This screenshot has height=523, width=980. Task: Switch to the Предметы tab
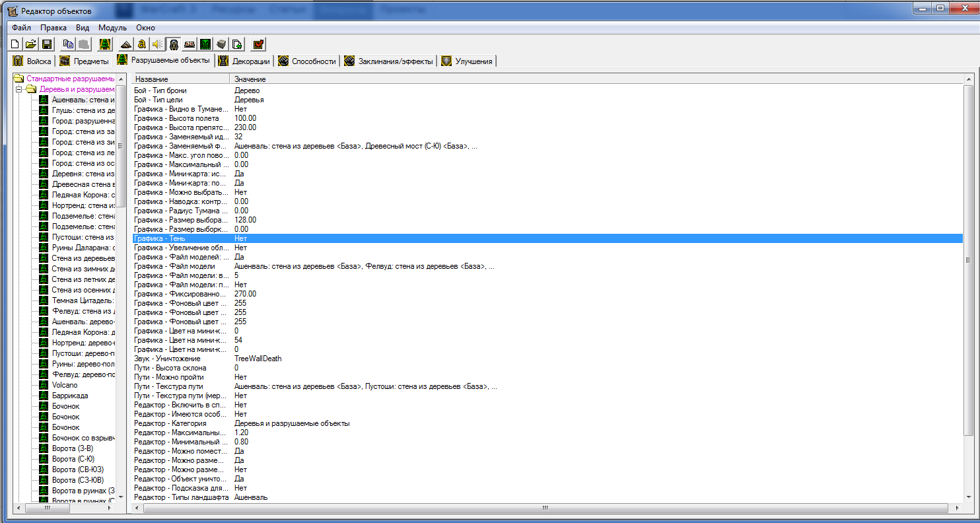pos(84,61)
